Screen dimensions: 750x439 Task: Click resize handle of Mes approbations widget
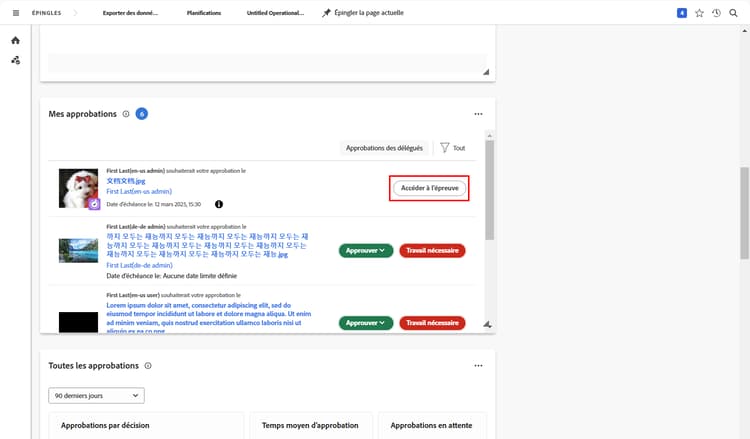point(487,324)
